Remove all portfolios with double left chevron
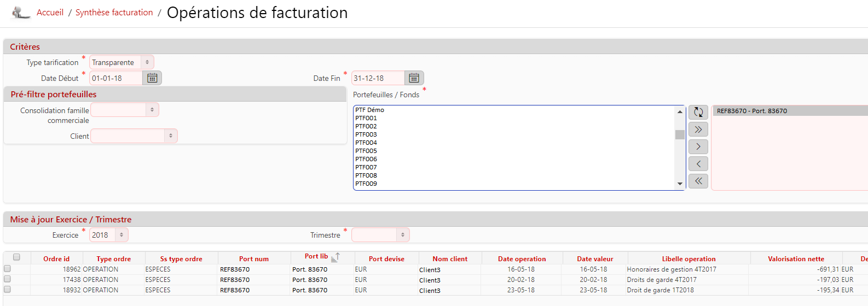This screenshot has width=868, height=306. pyautogui.click(x=698, y=181)
